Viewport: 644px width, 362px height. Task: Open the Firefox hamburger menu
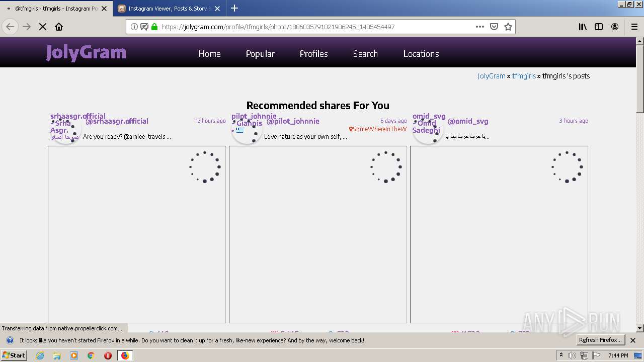tap(634, 27)
